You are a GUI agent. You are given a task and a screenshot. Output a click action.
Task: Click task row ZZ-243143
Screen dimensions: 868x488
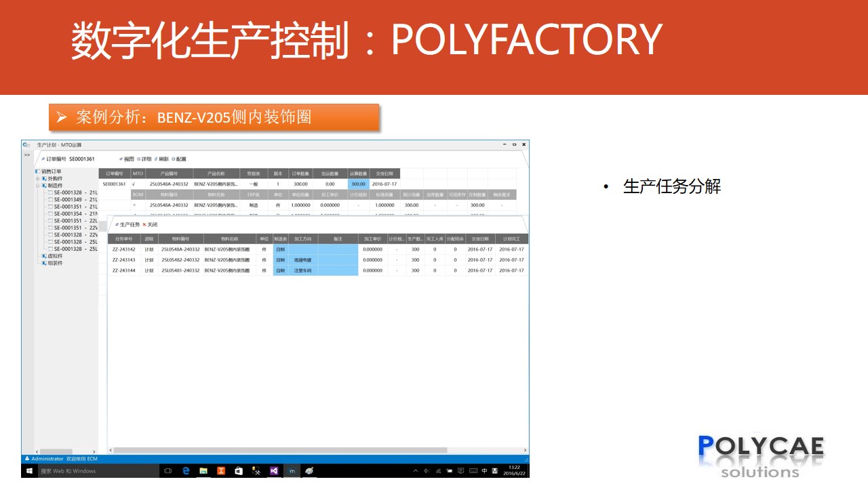click(317, 260)
